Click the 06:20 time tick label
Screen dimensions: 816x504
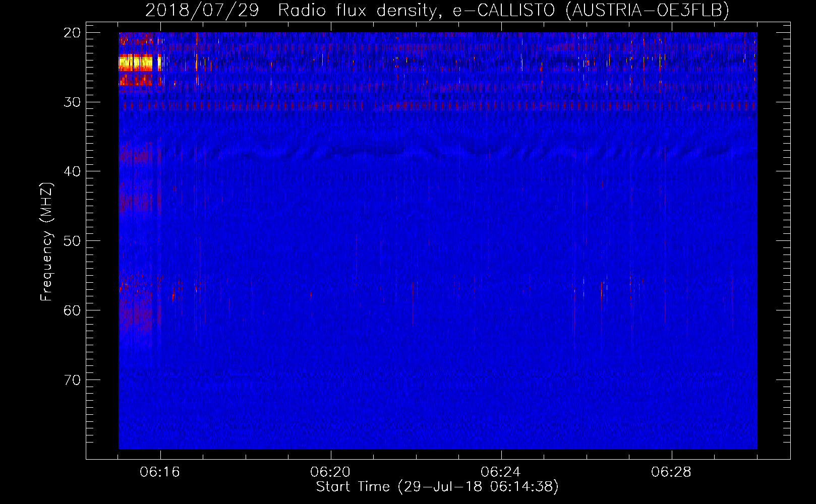[331, 472]
